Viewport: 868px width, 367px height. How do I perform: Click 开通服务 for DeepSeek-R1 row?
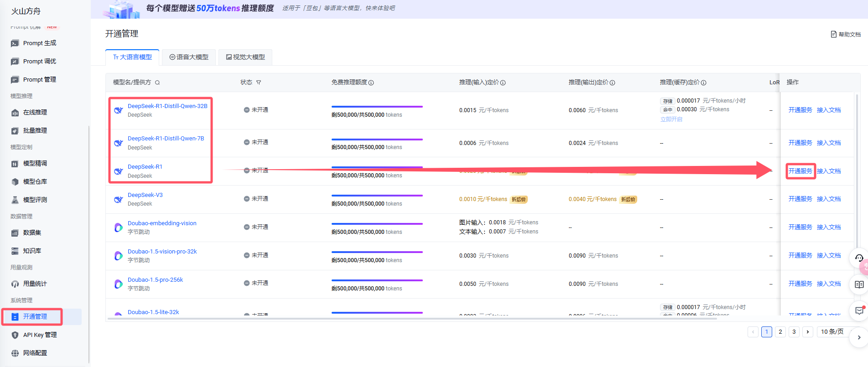tap(800, 171)
